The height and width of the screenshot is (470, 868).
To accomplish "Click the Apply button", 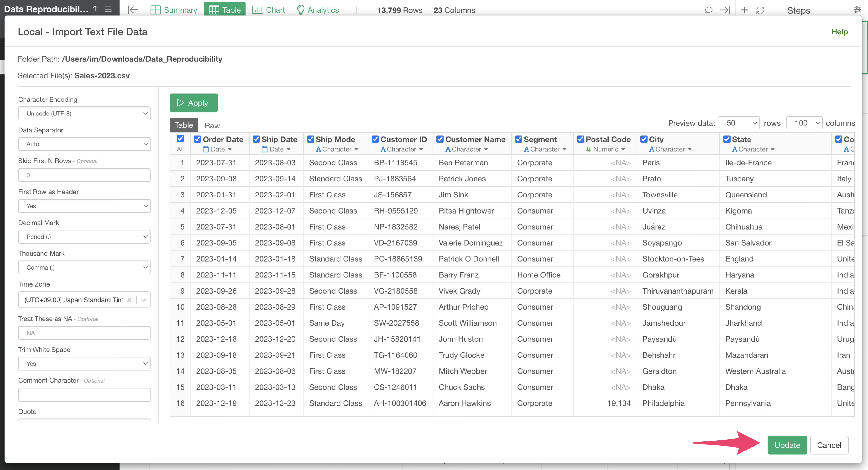I will (x=193, y=103).
